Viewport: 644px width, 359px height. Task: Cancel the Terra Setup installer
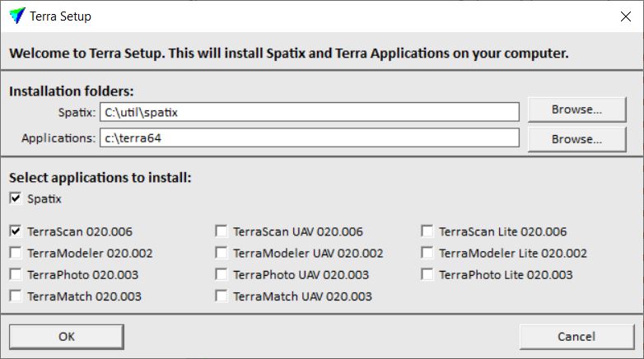point(576,336)
